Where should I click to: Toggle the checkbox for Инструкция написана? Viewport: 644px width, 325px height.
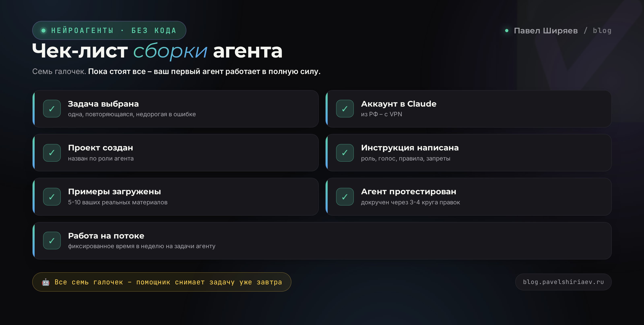coord(345,153)
